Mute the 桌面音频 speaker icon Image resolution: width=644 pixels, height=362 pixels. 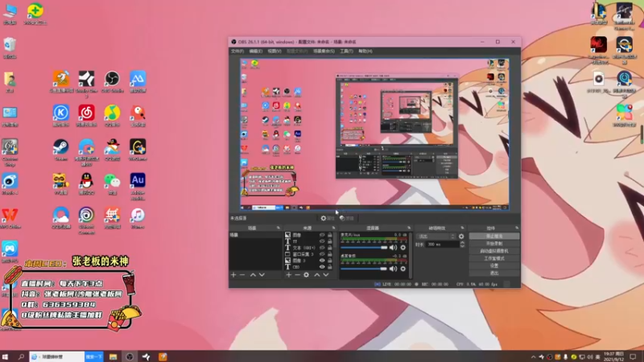coord(393,269)
